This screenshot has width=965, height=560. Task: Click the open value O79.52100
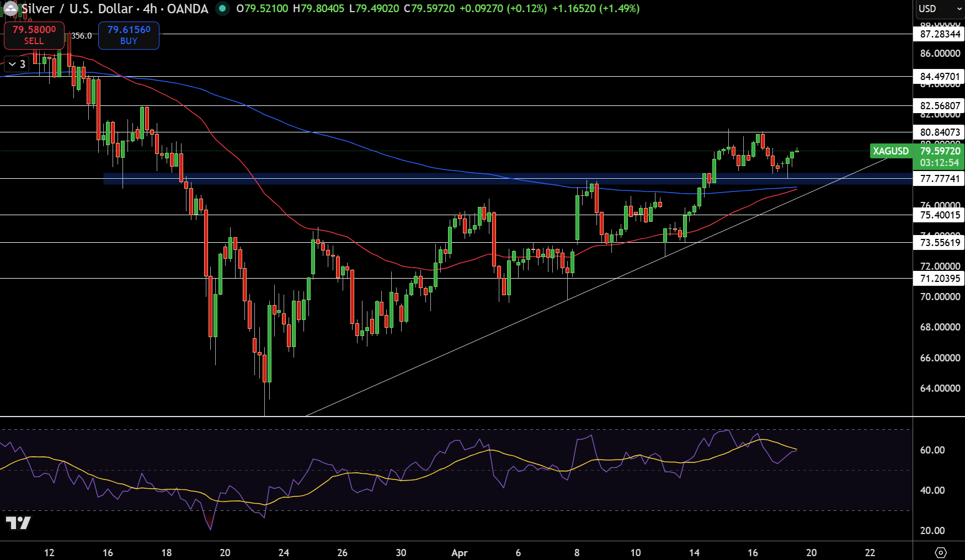(x=262, y=9)
